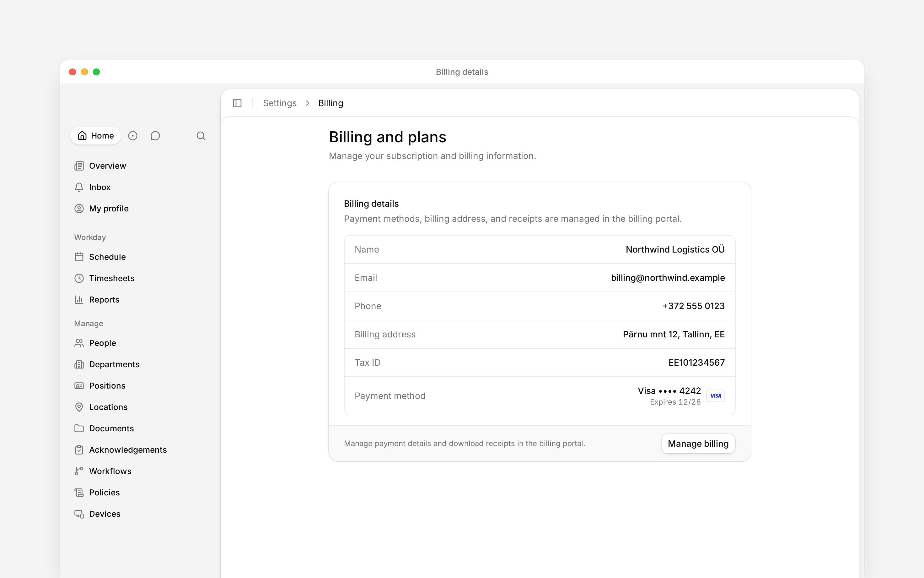The image size is (924, 578).
Task: Toggle the sidebar panel icon
Action: pos(237,103)
